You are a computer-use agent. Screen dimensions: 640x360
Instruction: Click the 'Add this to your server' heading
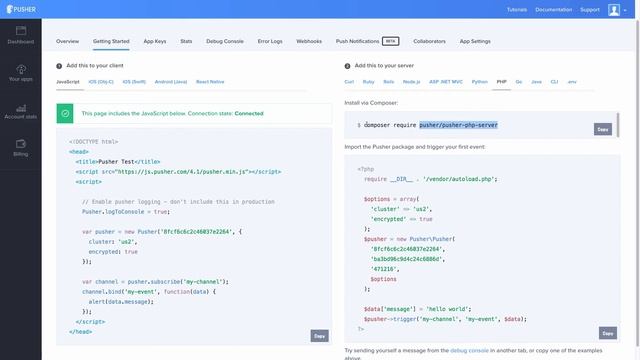[x=384, y=65]
